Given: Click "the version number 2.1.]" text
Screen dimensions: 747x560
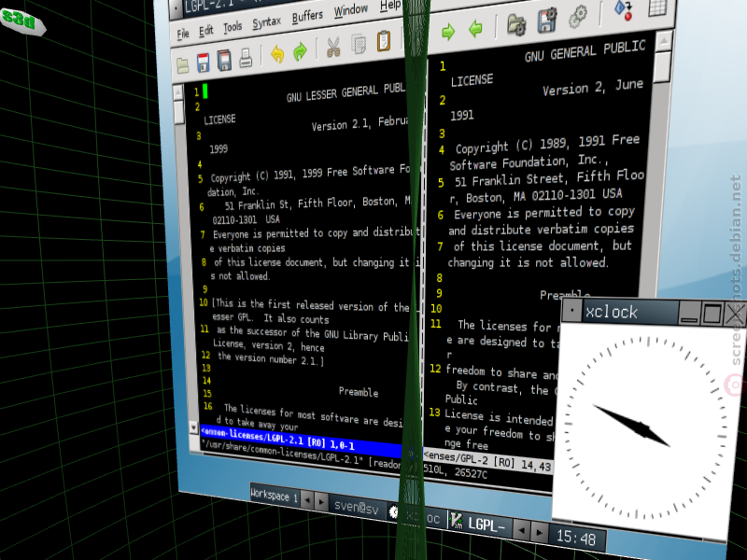Looking at the screenshot, I should coord(271,358).
